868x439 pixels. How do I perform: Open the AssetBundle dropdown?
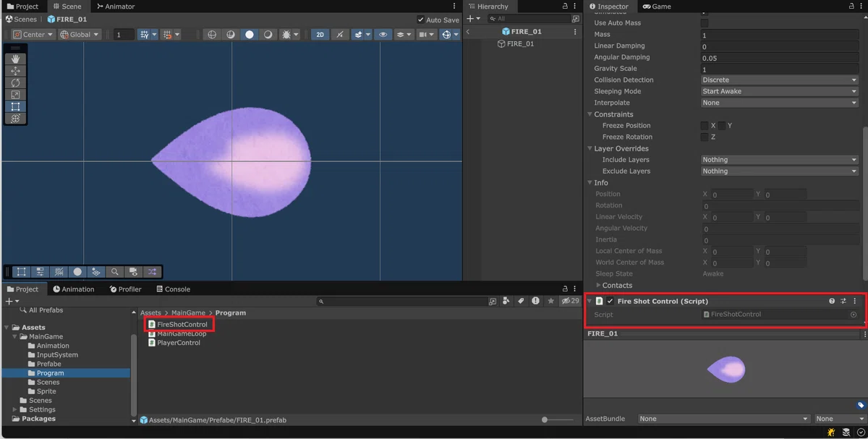point(724,419)
